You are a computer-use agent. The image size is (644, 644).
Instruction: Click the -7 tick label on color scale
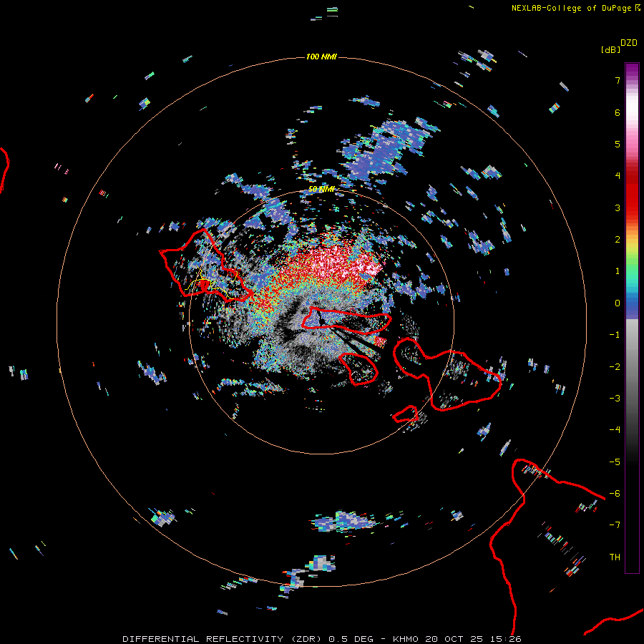[615, 525]
